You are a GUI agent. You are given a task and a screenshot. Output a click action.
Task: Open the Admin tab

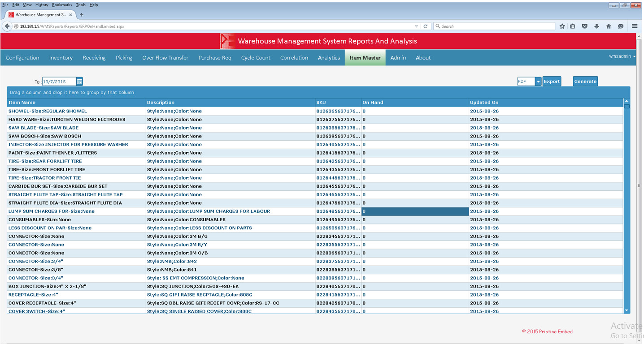[398, 58]
